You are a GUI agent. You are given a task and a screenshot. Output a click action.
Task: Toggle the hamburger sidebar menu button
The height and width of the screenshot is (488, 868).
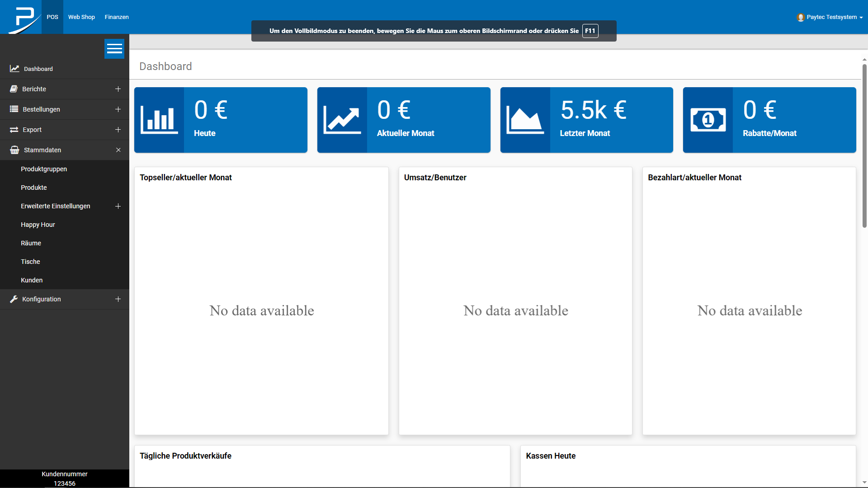point(114,49)
